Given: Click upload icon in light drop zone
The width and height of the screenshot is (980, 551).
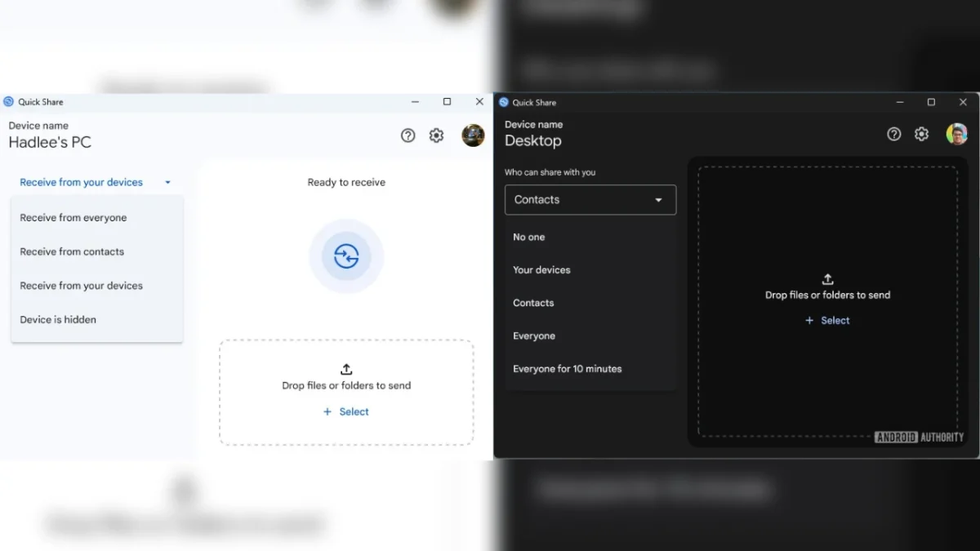Looking at the screenshot, I should [x=346, y=370].
